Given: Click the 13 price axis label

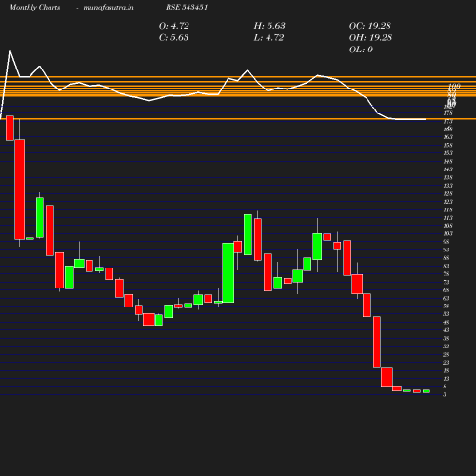Looking at the screenshot, I should click(x=446, y=379).
